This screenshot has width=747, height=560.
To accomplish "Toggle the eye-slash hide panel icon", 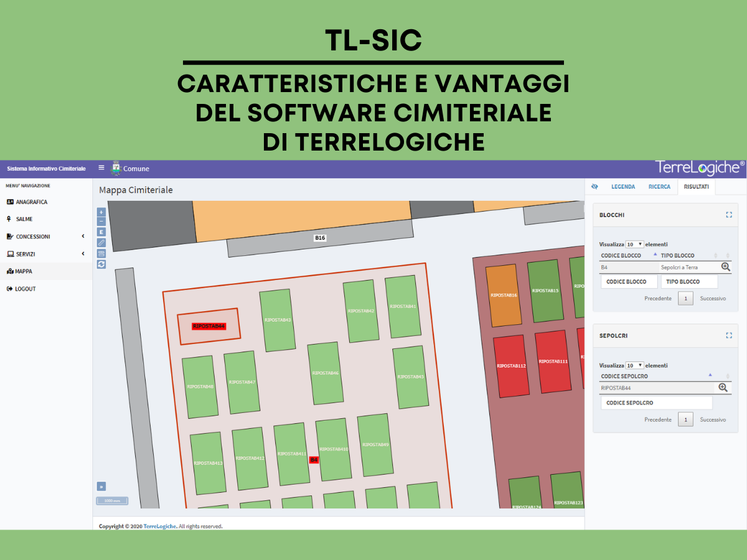I will tap(594, 186).
